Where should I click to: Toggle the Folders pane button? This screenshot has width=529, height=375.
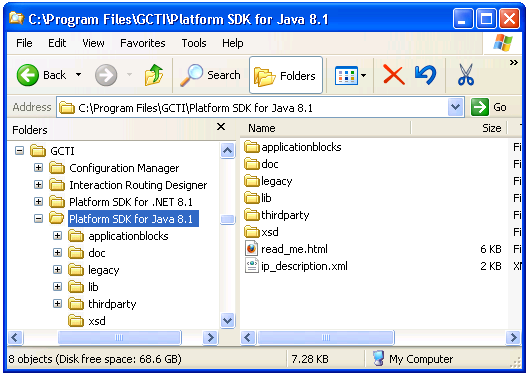click(286, 75)
